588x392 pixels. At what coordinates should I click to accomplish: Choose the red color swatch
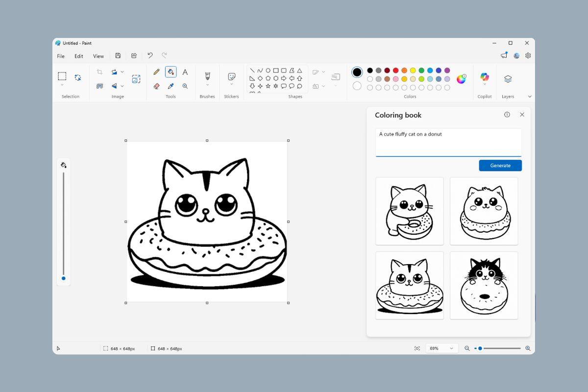point(395,71)
